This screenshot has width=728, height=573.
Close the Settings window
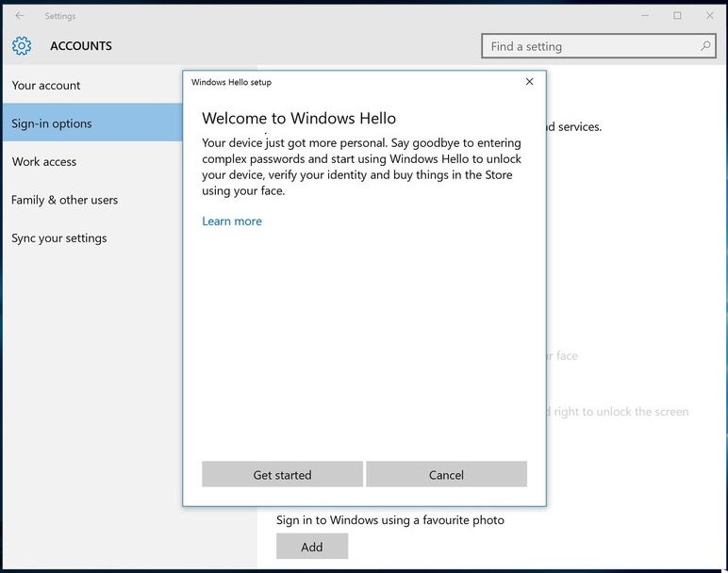[710, 16]
